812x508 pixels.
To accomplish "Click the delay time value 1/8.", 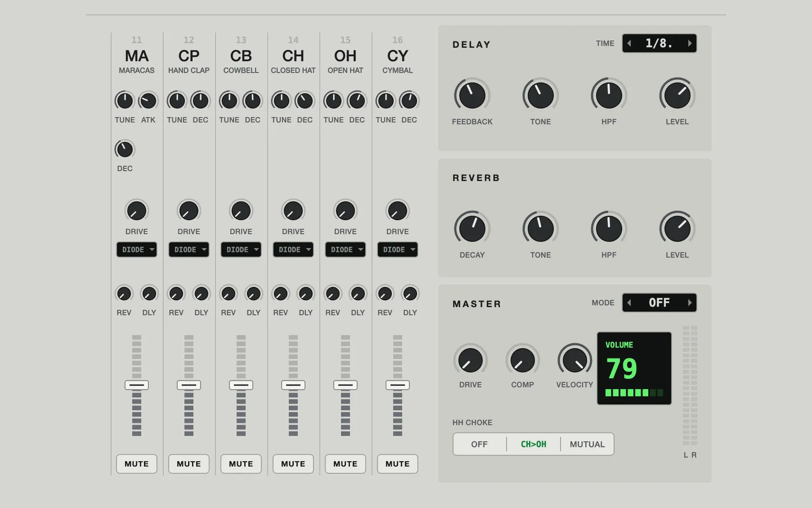I will pos(659,43).
